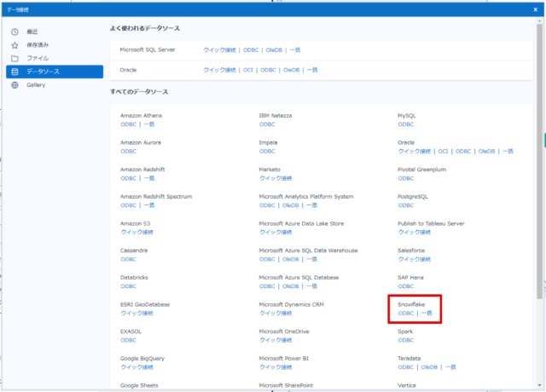Click 一括 under Teradata
Viewport: 546px width, 392px height.
coord(450,367)
